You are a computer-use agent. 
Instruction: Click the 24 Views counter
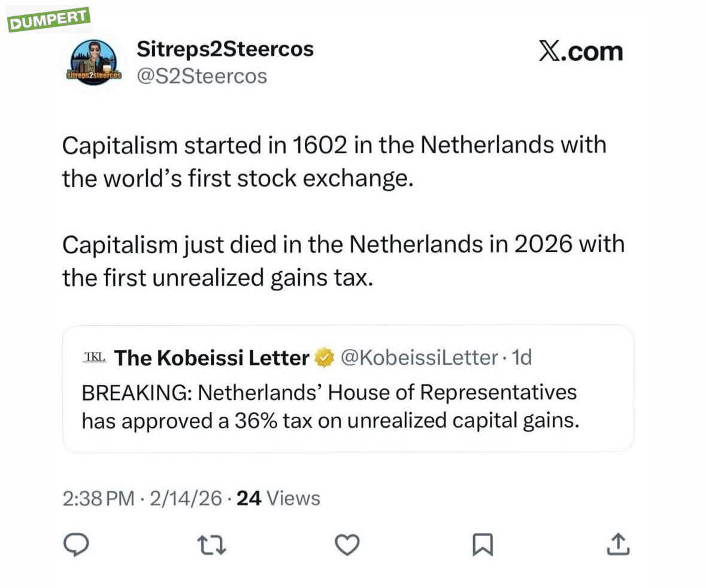[275, 498]
